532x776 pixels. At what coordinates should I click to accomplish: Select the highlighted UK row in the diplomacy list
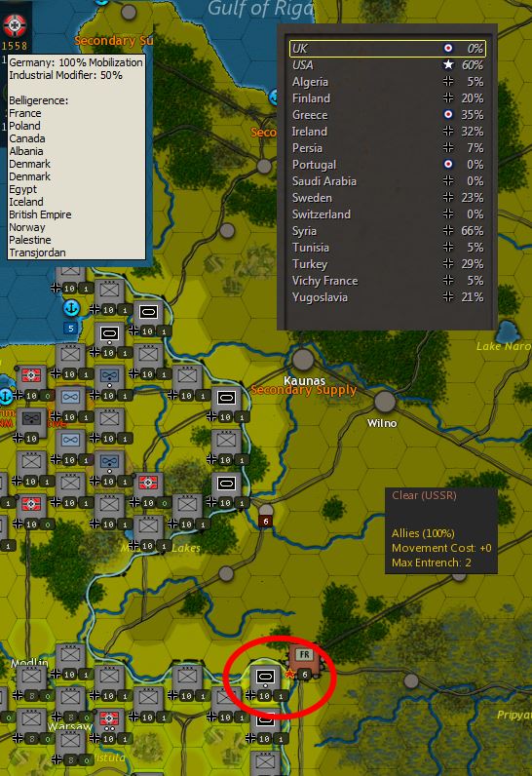(x=388, y=49)
